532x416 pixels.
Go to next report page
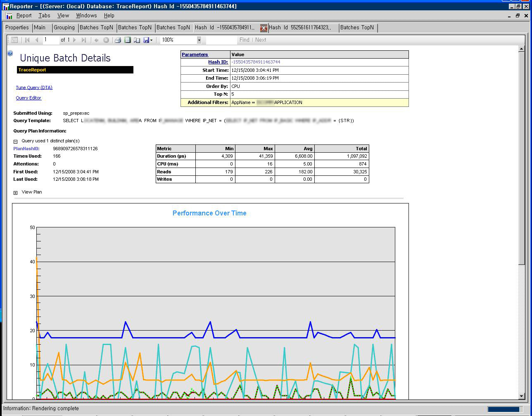[75, 40]
